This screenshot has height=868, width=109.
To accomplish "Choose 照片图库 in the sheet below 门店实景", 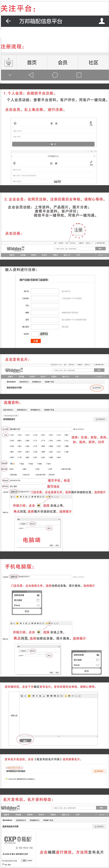I will click(x=27, y=600).
